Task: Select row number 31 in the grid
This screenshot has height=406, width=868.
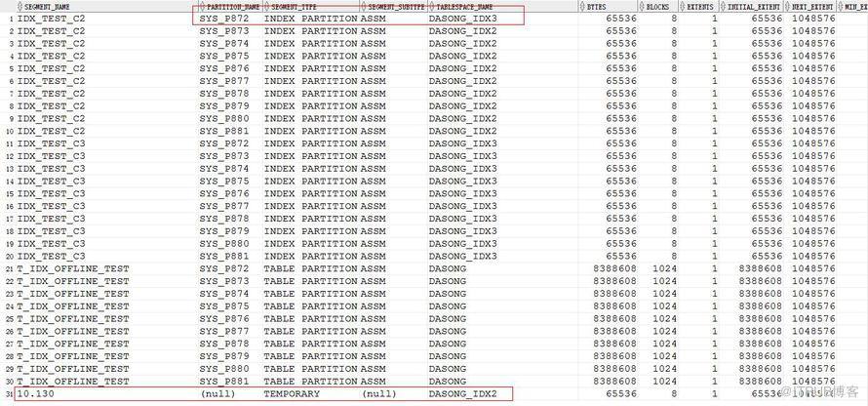Action: [10, 394]
